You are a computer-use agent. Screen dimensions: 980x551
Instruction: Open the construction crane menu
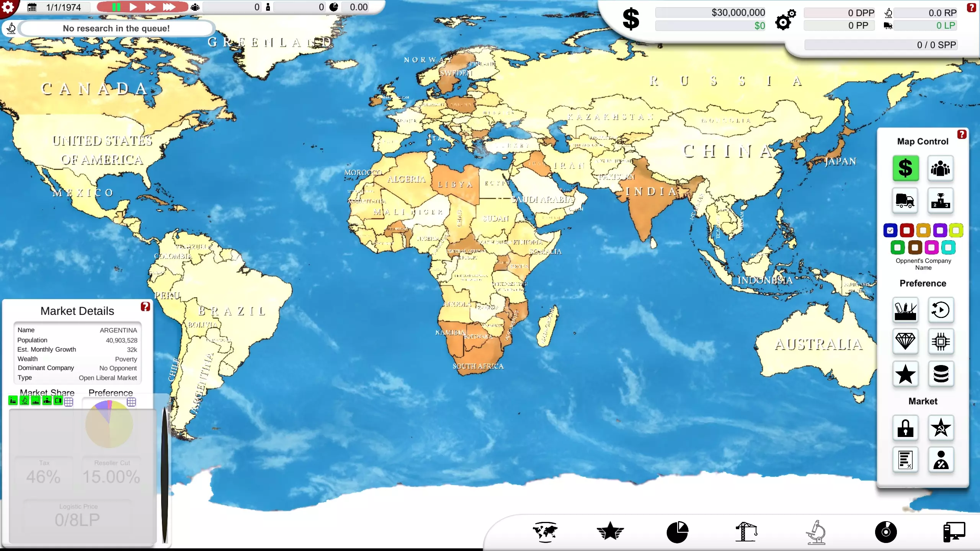[x=746, y=532]
